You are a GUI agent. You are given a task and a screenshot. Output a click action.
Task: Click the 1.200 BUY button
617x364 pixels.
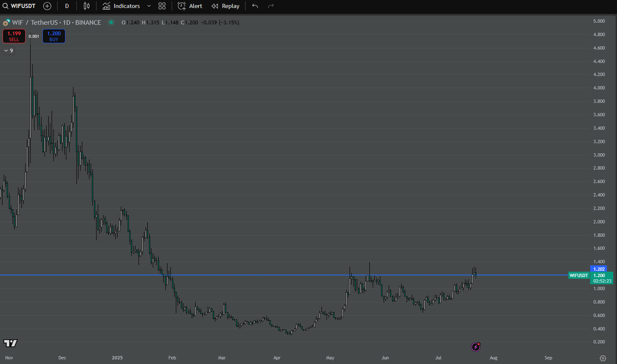[x=54, y=36]
